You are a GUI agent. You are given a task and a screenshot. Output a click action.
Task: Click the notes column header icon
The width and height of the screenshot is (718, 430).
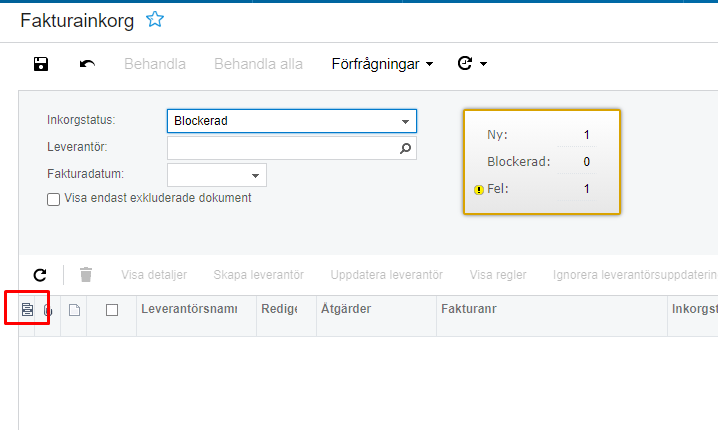click(x=28, y=310)
